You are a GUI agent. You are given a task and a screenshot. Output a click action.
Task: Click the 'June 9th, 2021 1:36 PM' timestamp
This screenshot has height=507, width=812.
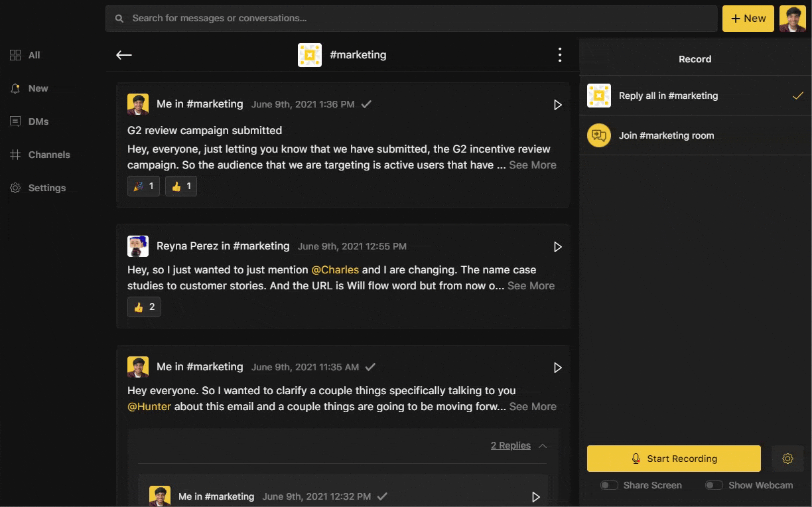click(303, 104)
